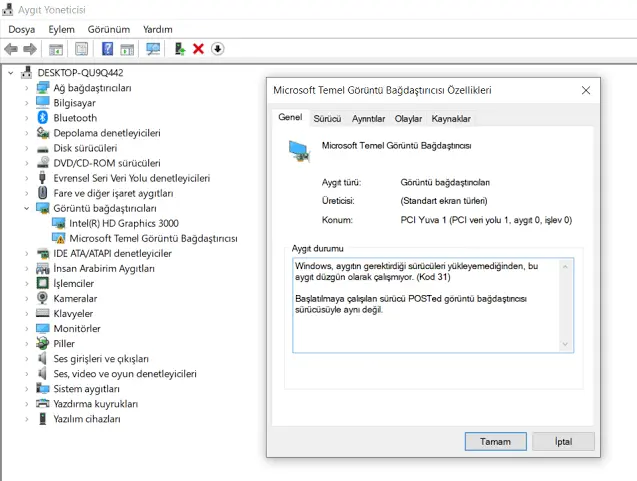Click DVD/CD-ROM sürücüleri drive icon
The image size is (637, 481).
point(43,162)
